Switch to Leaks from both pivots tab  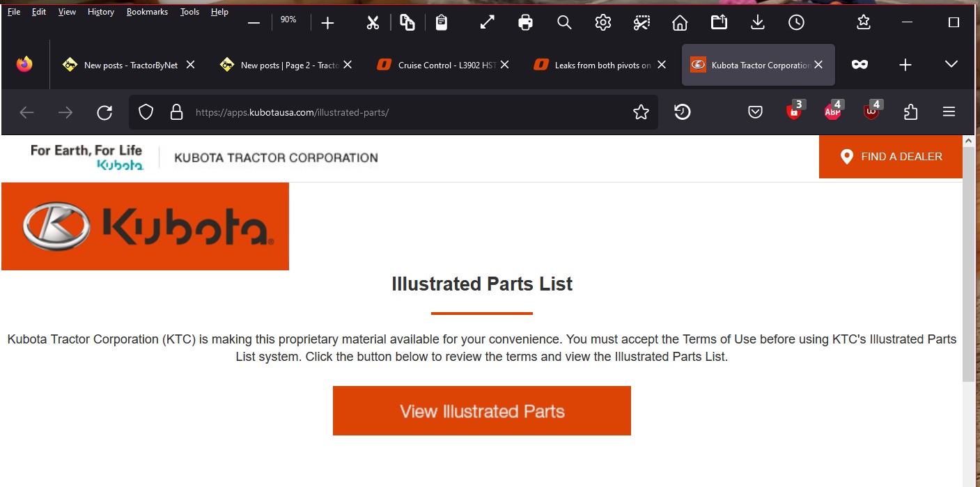pos(602,65)
